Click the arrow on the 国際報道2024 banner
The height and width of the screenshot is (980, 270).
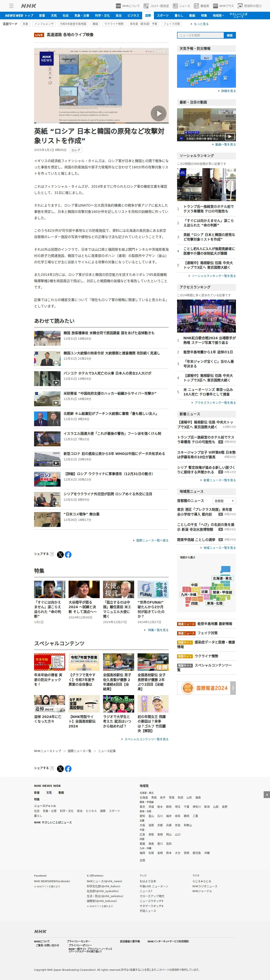[233, 688]
